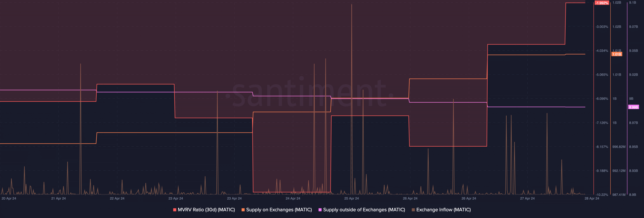Click the "987.41M" axis label
The width and height of the screenshot is (644, 218).
coord(619,195)
